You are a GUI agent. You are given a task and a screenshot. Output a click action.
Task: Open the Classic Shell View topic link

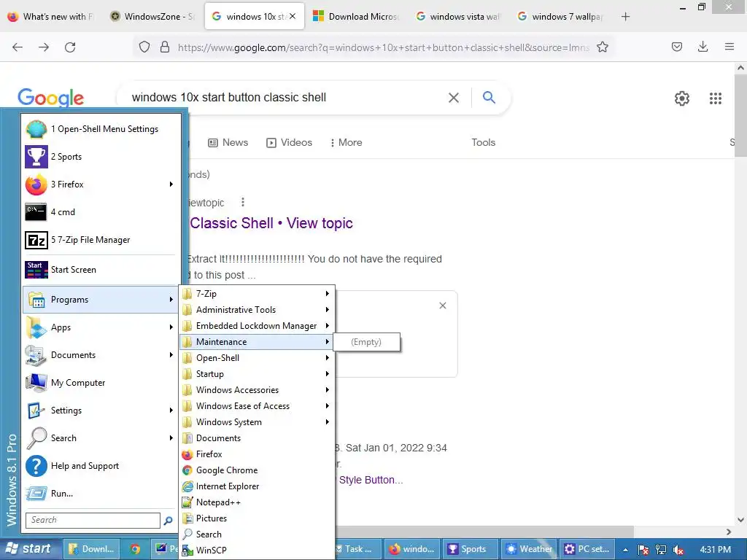(271, 223)
